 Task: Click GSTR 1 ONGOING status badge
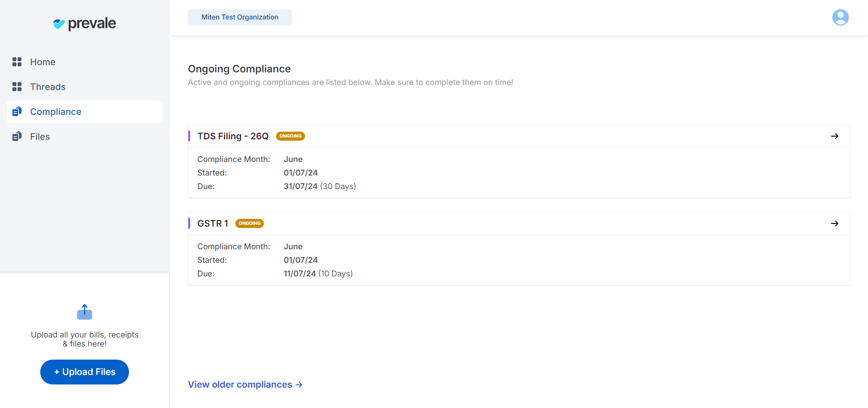click(x=249, y=223)
